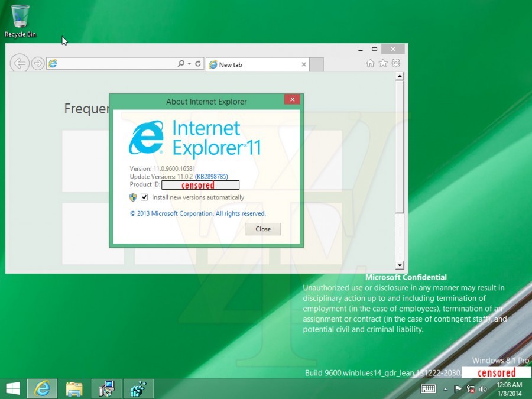532x399 pixels.
Task: Open File Explorer from the taskbar
Action: click(x=74, y=388)
